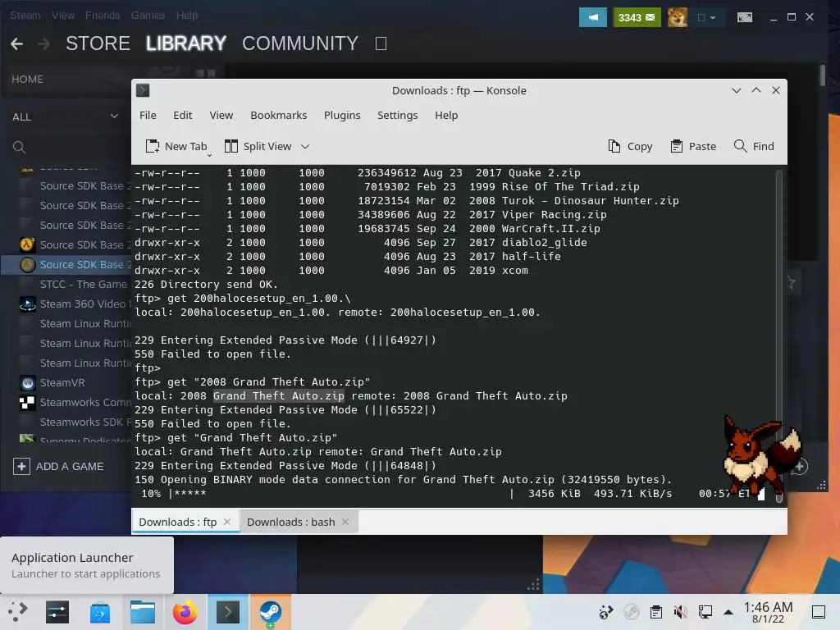Click the SteamVR game icon
This screenshot has height=630, width=840.
point(27,382)
